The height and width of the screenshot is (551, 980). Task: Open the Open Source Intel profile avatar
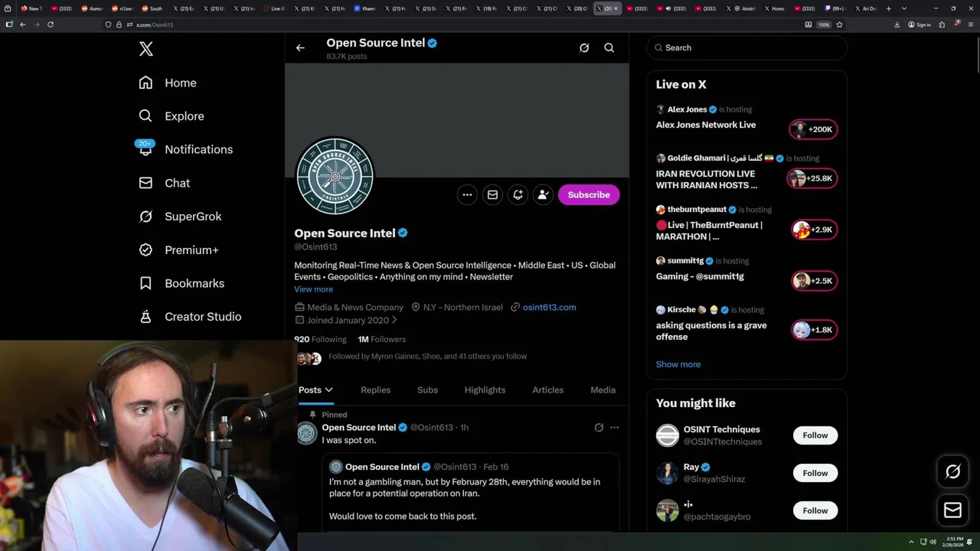335,176
